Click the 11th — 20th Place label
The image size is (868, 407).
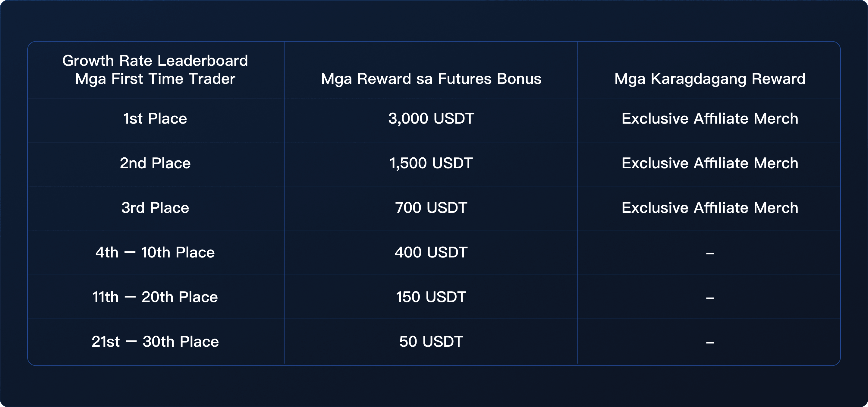(x=155, y=297)
